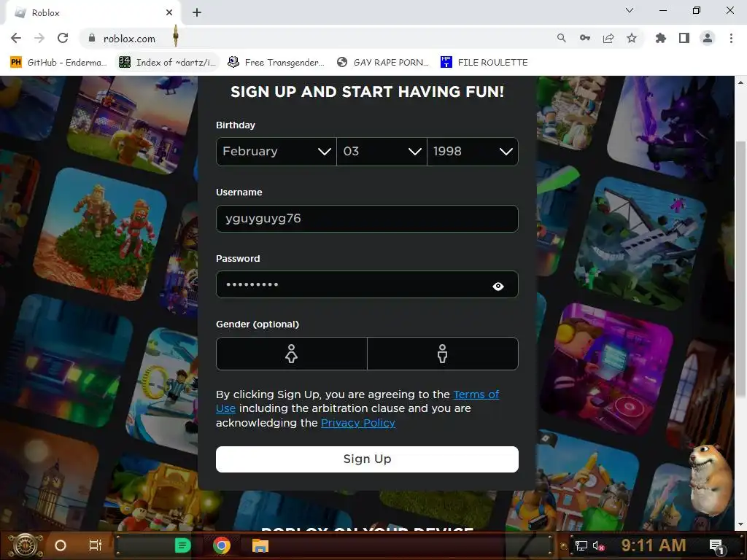The width and height of the screenshot is (747, 560).
Task: Open the FILE ROULETTE bookmark
Action: coord(484,63)
